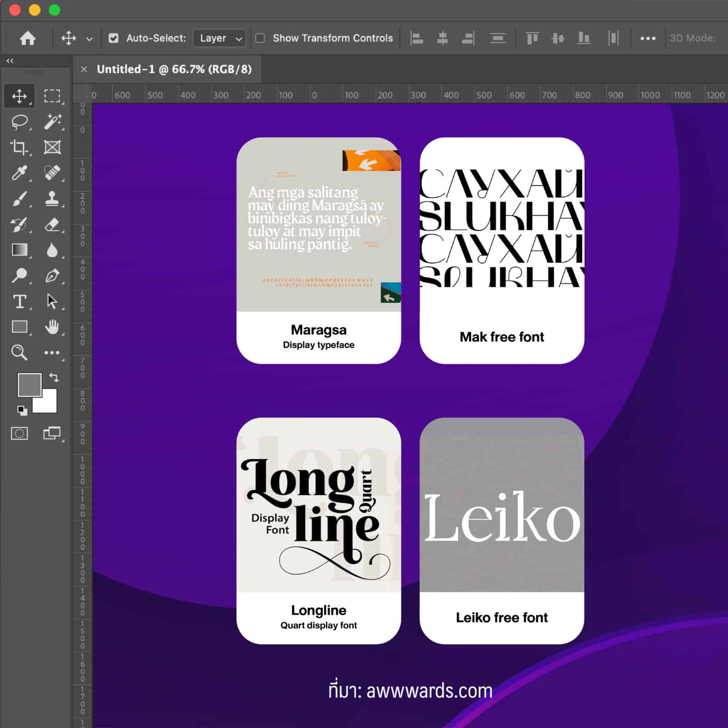Select the Horizontal Type tool
728x728 pixels.
click(19, 301)
